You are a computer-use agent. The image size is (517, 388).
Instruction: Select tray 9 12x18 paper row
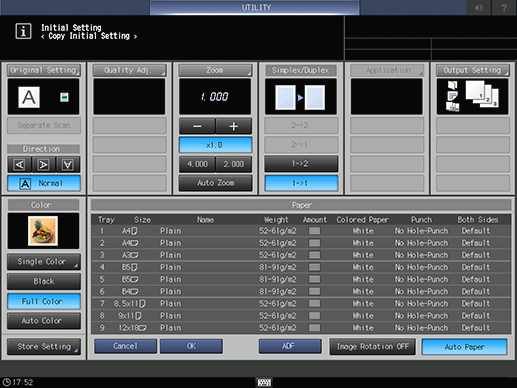coord(301,328)
